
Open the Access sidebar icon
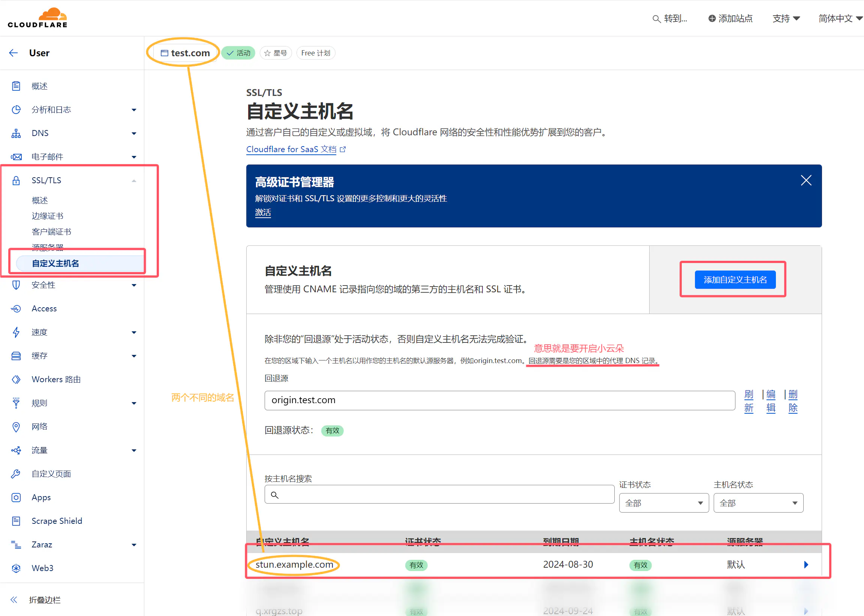[16, 309]
